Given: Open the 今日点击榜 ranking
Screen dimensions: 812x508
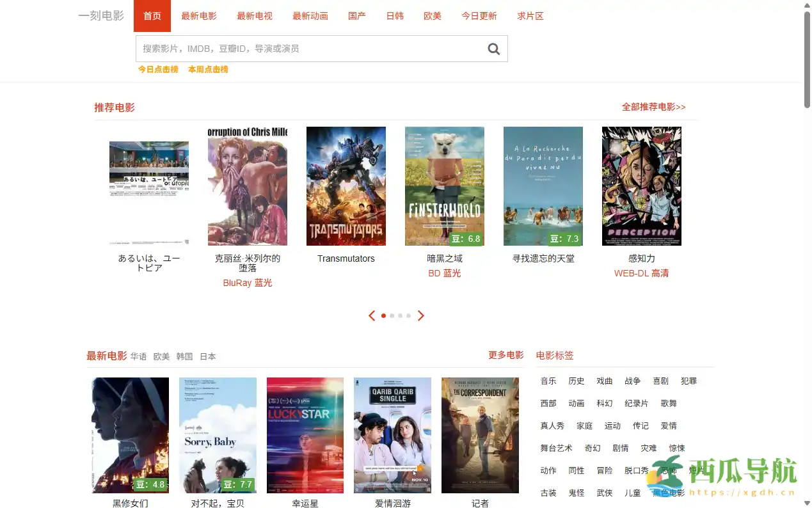Looking at the screenshot, I should pos(158,69).
